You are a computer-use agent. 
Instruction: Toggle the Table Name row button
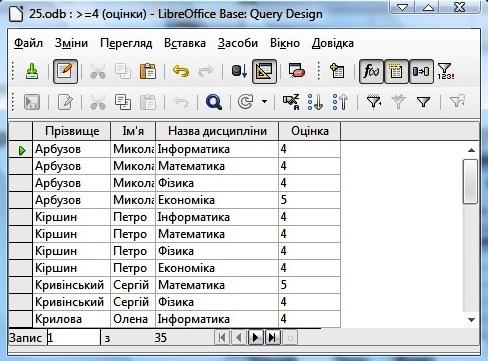(x=396, y=71)
